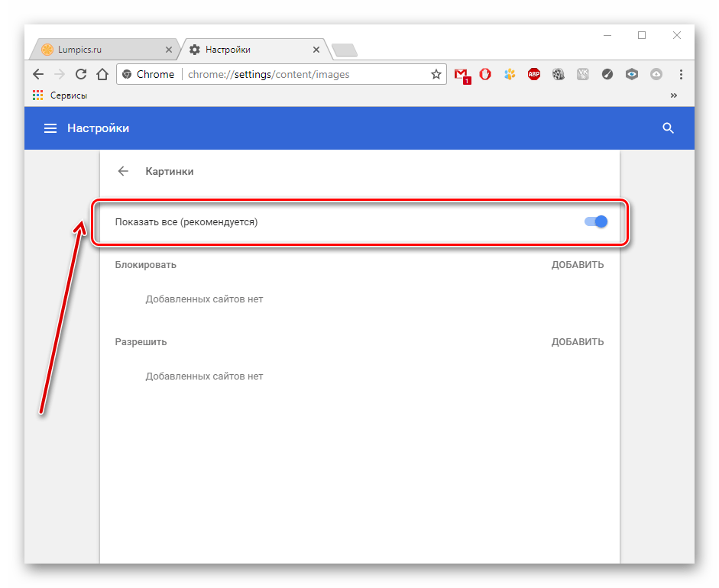Bookmark this page with the star icon
Viewport: 719px width, 588px height.
point(436,75)
